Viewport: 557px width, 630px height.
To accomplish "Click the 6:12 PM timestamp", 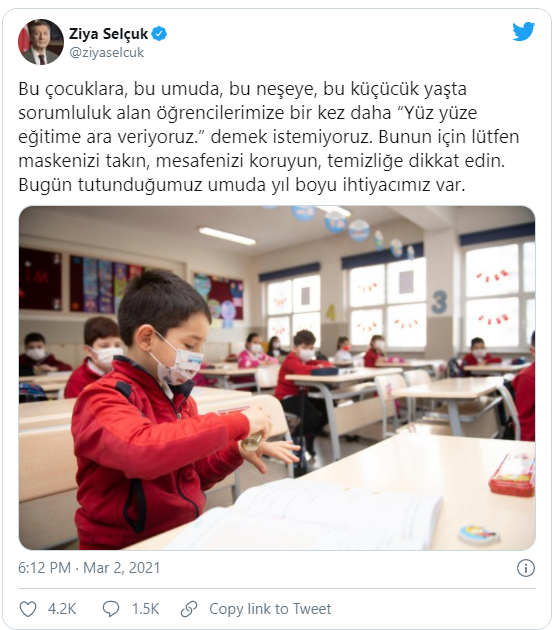I will [45, 568].
